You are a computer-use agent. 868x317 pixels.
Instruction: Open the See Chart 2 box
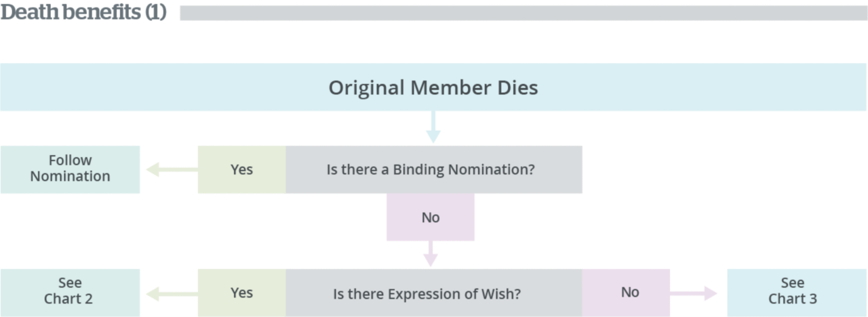tap(70, 293)
